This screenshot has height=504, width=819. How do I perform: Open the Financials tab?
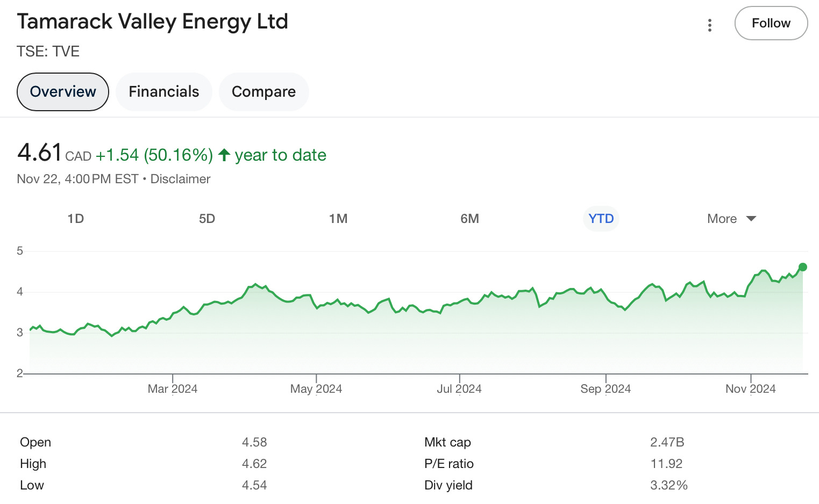(x=164, y=92)
